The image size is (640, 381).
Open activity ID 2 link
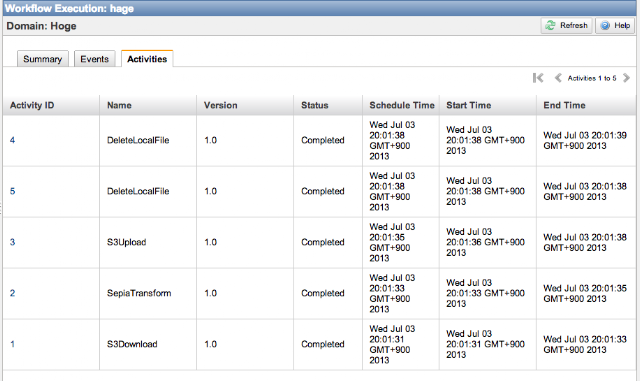(12, 293)
